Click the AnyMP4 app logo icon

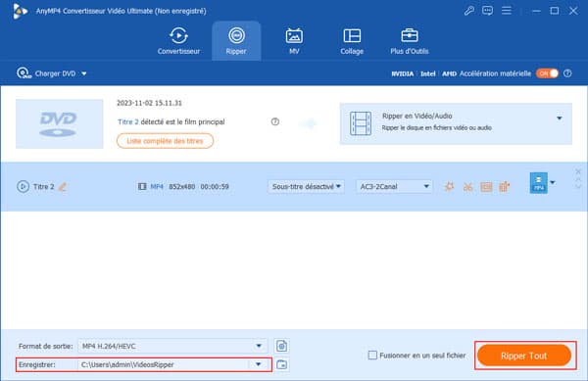coord(20,11)
